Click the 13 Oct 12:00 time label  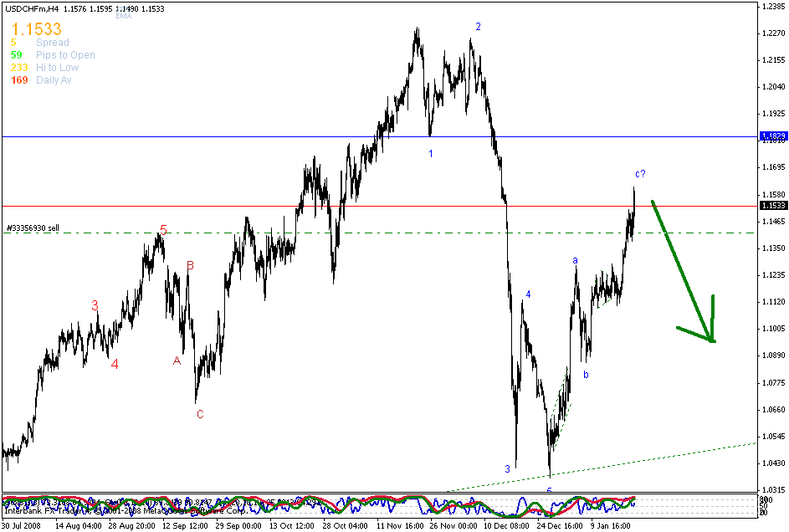click(x=292, y=526)
